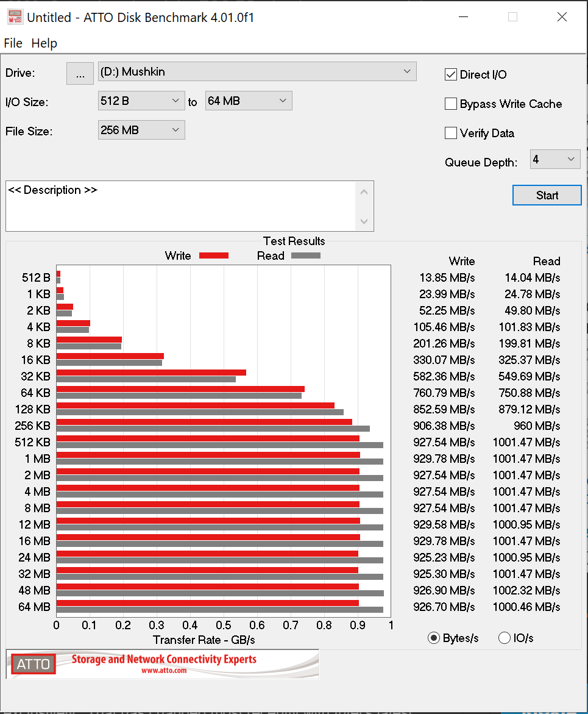Image resolution: width=588 pixels, height=714 pixels.
Task: Switch results to IO/s
Action: (x=505, y=638)
